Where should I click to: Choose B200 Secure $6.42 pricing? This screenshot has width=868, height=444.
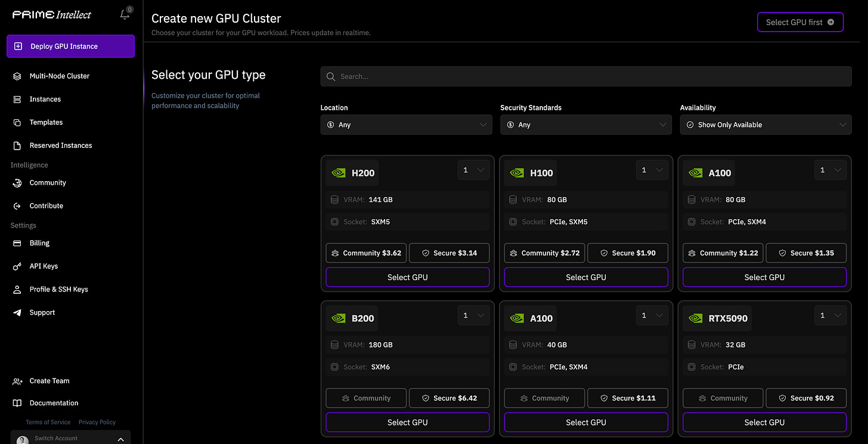[449, 398]
